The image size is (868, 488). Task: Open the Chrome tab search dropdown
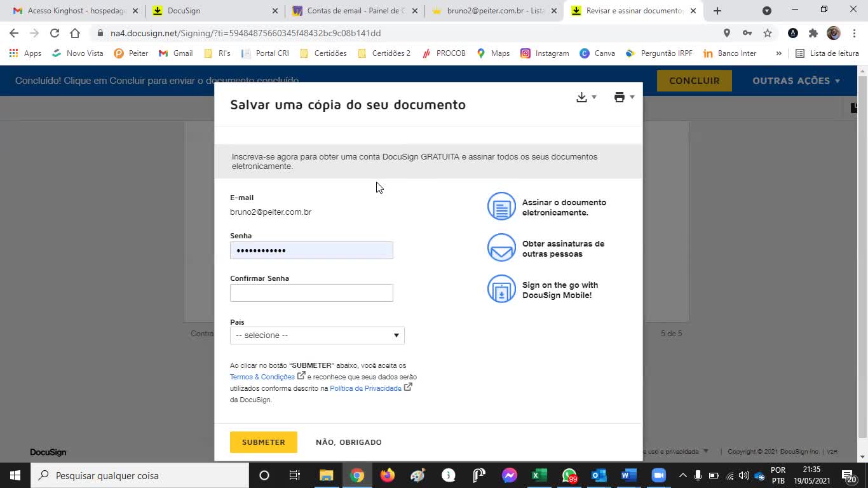coord(767,11)
